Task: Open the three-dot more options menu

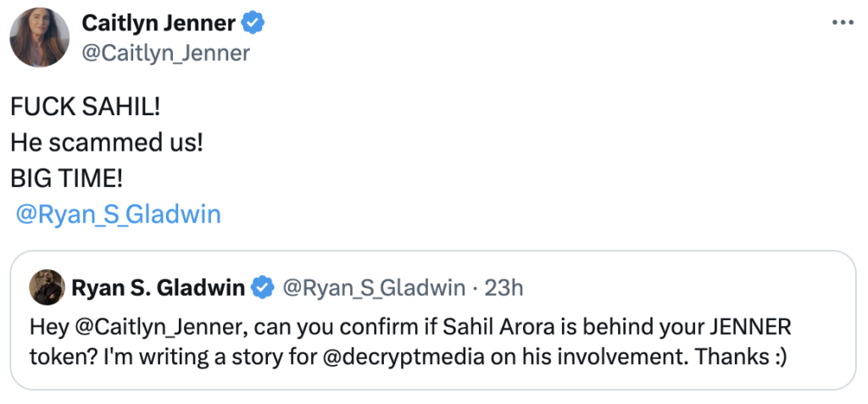Action: (x=843, y=23)
